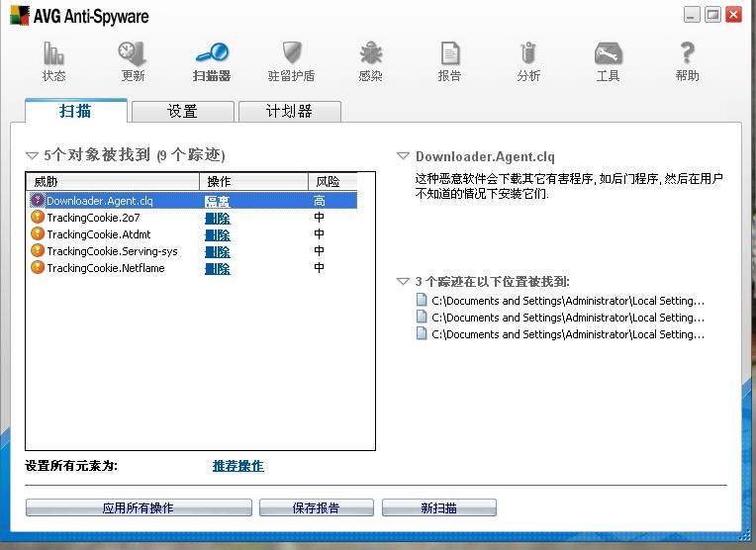Viewport: 756px width, 550px height.
Task: Select the TrackingCookie.Serving-sys row
Action: point(193,251)
